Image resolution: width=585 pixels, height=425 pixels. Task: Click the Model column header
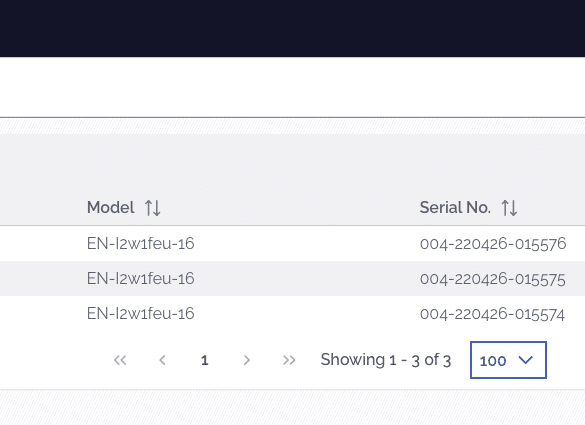point(110,207)
